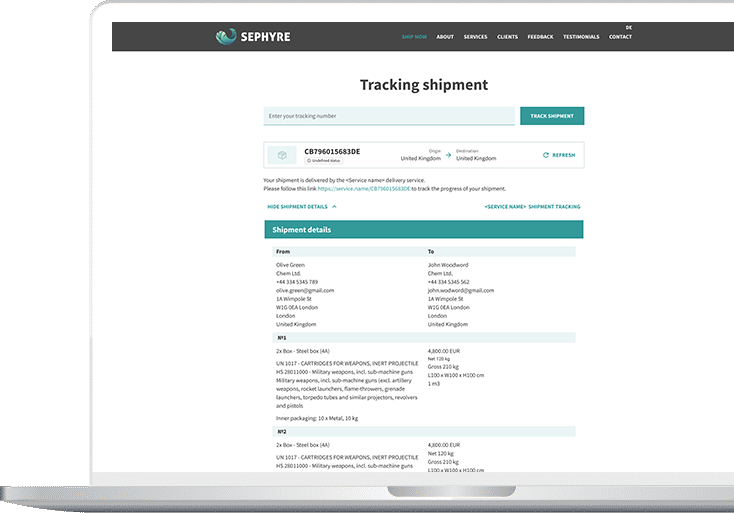Open the Ship Now menu item

click(x=414, y=37)
